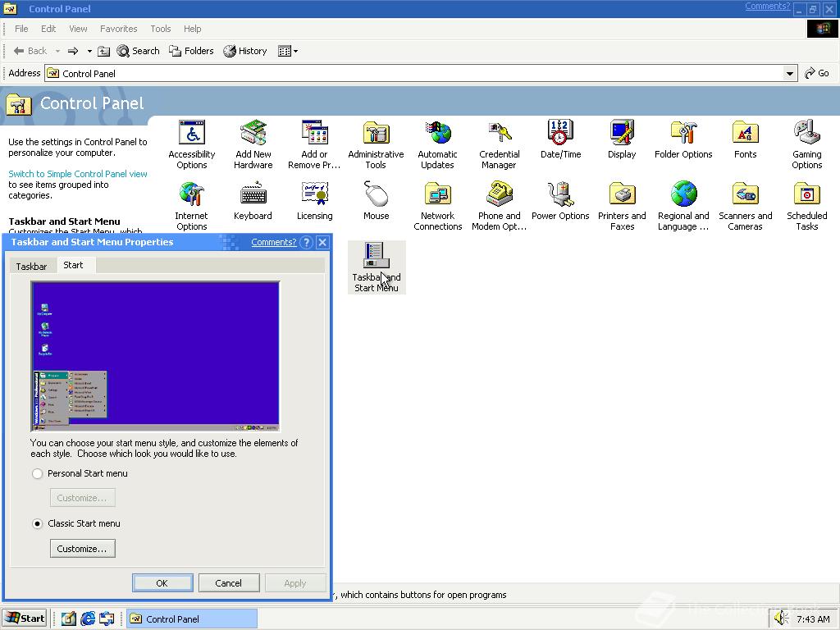Open Credential Manager applet
This screenshot has height=630, width=840.
(499, 144)
